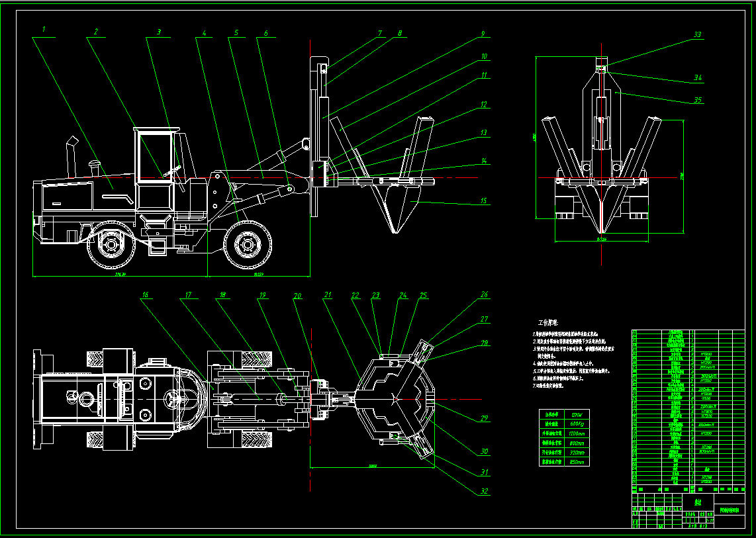Select part callout number 14

pos(484,161)
